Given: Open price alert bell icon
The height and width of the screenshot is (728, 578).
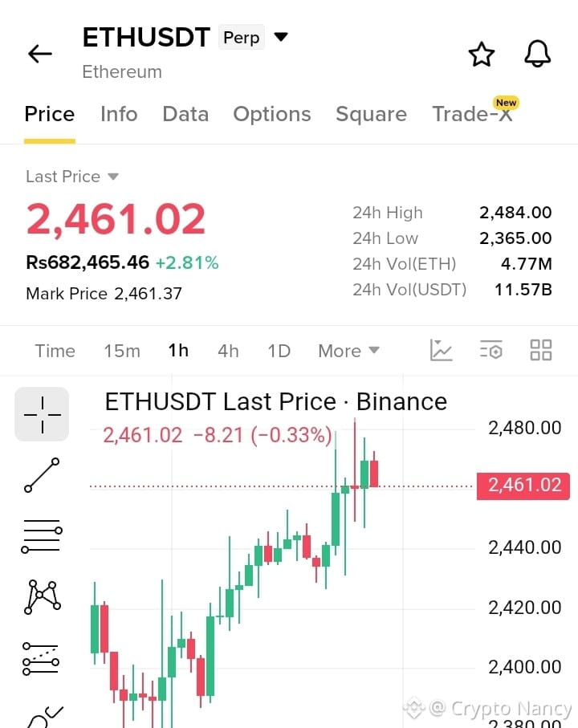Looking at the screenshot, I should click(x=538, y=54).
